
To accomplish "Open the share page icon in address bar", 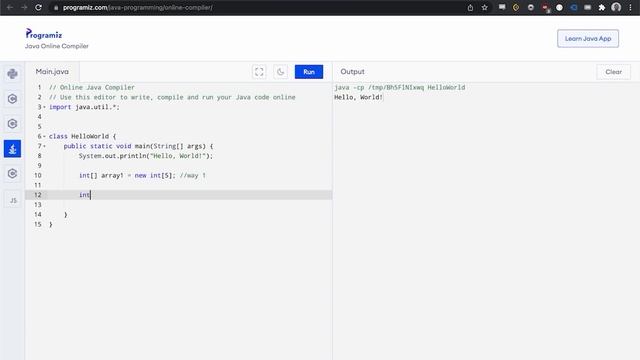I will pos(470,7).
